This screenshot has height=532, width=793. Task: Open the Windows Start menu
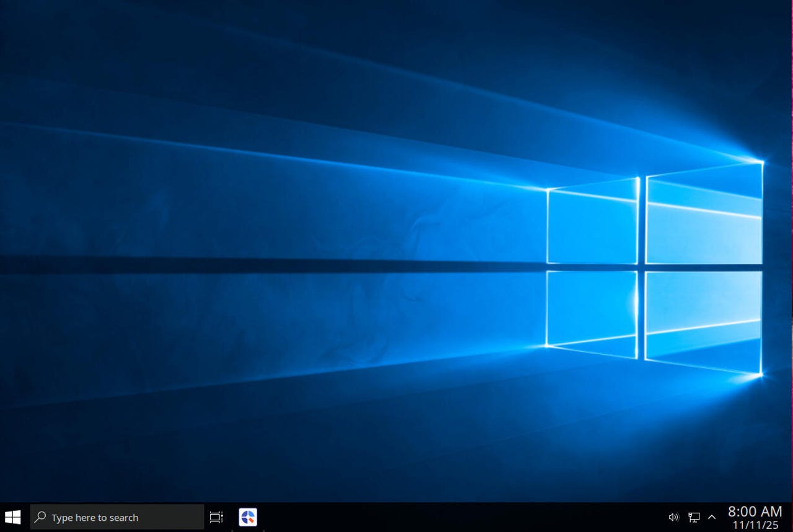pos(12,517)
